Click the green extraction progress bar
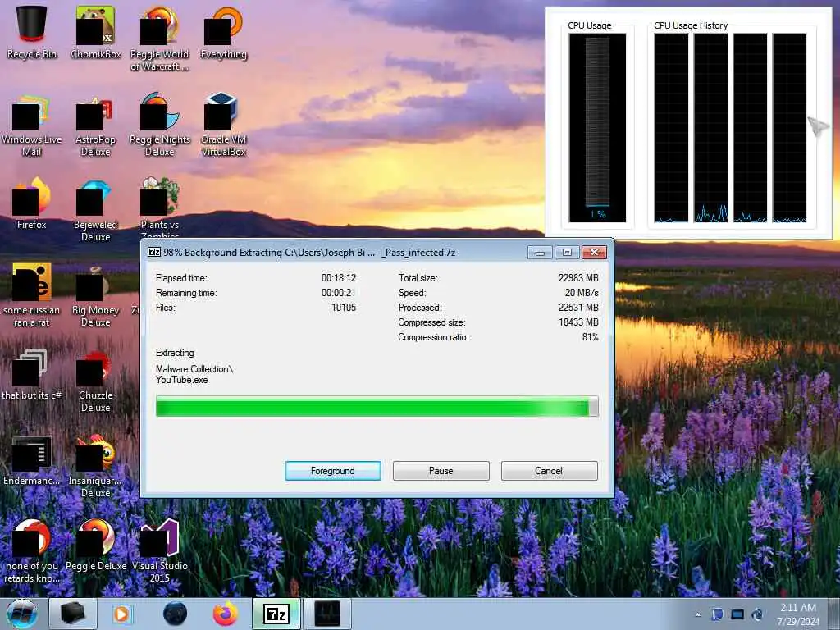This screenshot has width=840, height=630. [377, 407]
